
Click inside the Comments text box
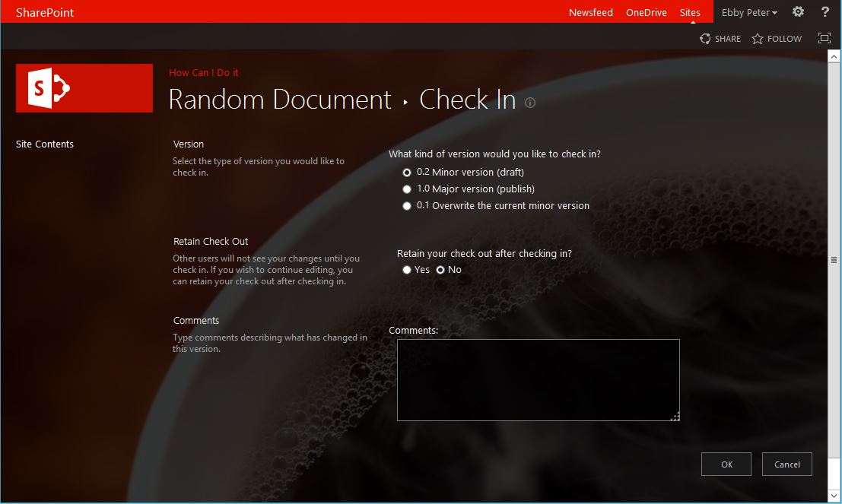tap(538, 379)
